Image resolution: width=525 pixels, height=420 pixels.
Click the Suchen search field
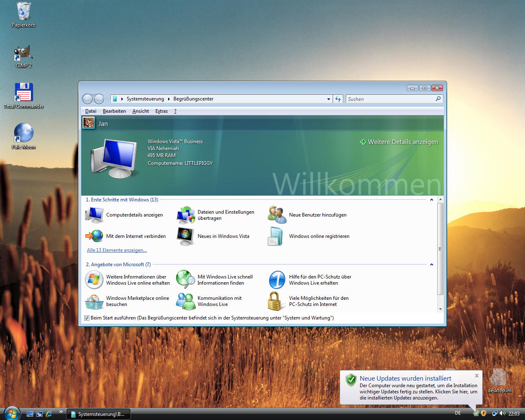coord(390,99)
